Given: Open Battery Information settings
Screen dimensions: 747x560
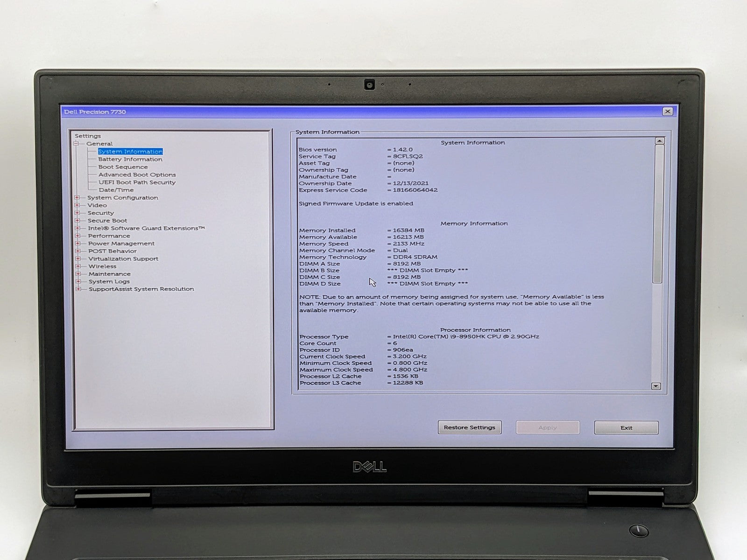Looking at the screenshot, I should point(130,159).
